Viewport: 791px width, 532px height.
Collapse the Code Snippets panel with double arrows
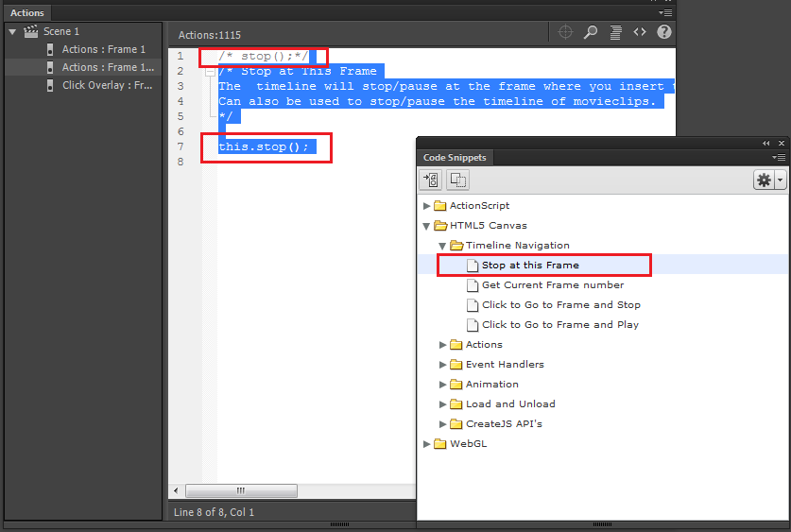pos(766,143)
